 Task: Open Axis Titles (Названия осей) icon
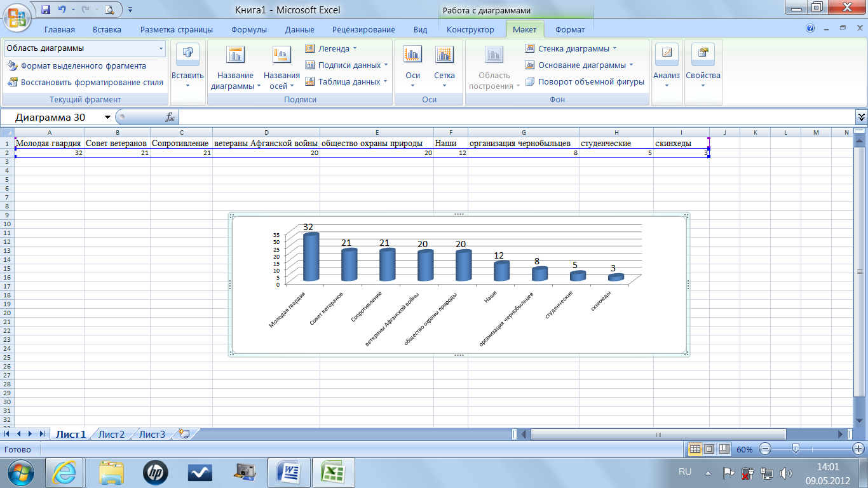tap(281, 55)
